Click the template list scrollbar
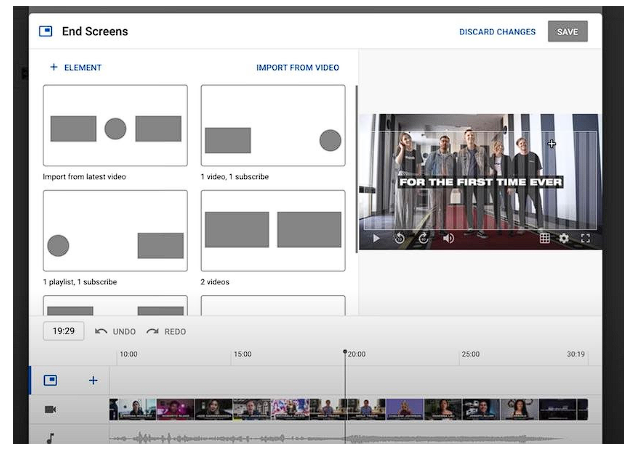Image resolution: width=634 pixels, height=456 pixels. (356, 169)
